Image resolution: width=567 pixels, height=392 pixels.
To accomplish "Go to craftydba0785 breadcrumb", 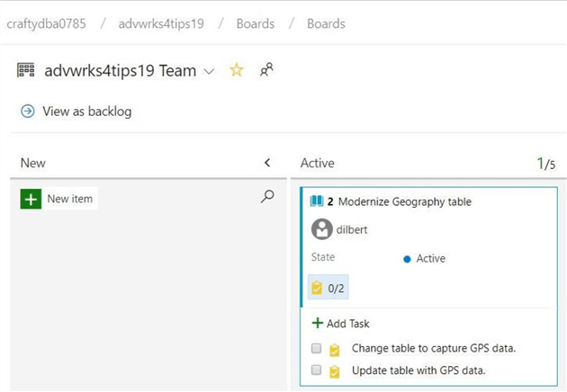I will (x=47, y=23).
